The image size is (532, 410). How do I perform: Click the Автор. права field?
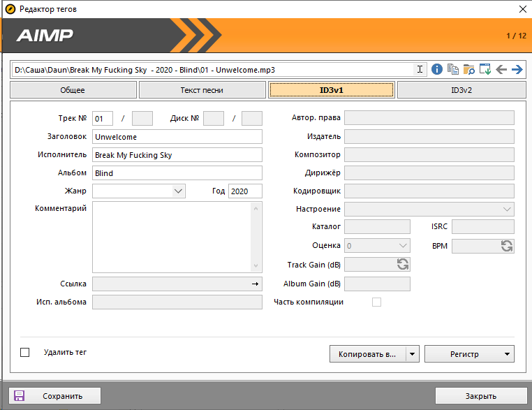pos(429,118)
